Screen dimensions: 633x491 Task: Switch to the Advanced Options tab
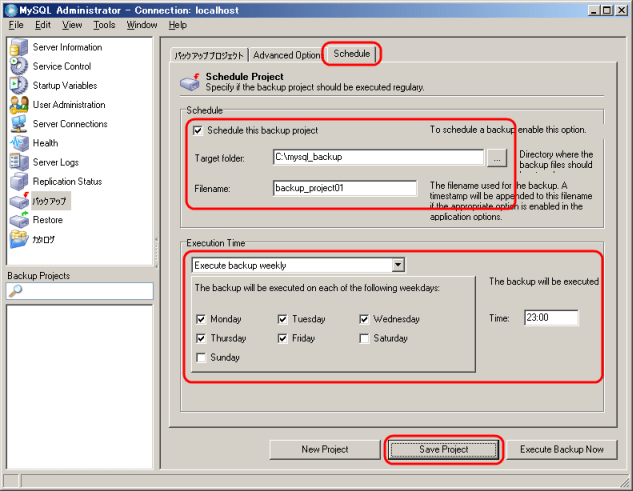286,55
